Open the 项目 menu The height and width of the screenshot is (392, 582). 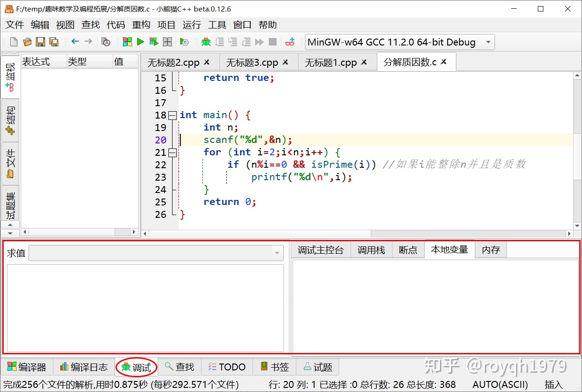(x=167, y=25)
